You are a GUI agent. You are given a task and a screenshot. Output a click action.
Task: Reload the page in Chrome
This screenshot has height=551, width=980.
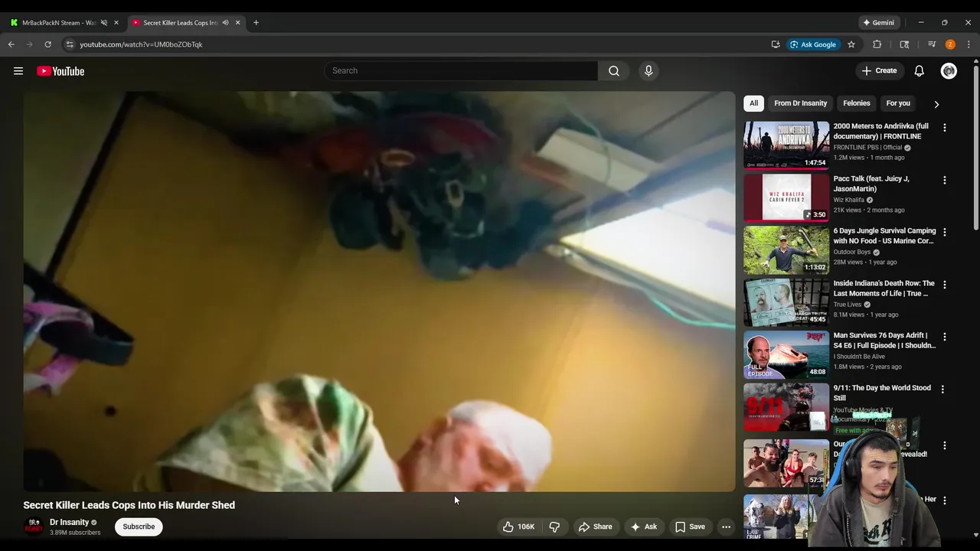tap(47, 44)
